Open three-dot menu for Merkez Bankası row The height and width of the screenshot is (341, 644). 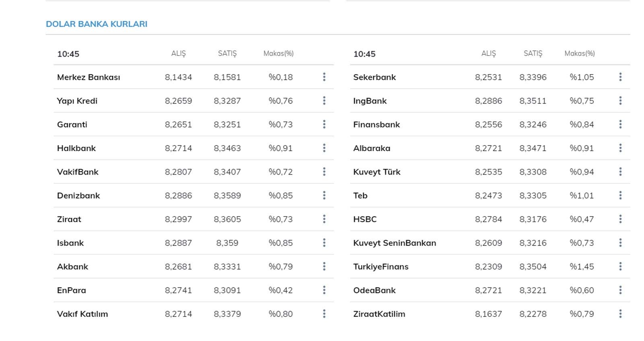(324, 77)
